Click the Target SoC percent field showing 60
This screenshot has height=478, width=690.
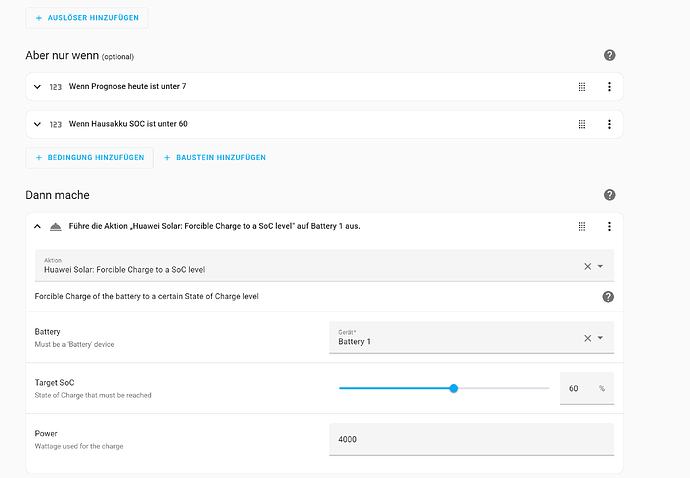587,388
